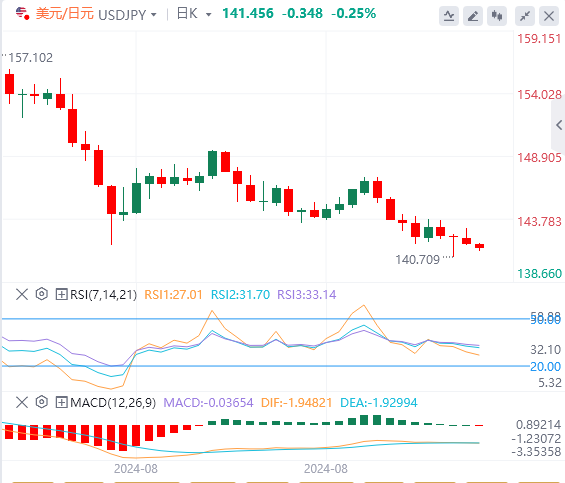Click RSI1:27.01 value
This screenshot has width=565, height=483.
pos(173,294)
